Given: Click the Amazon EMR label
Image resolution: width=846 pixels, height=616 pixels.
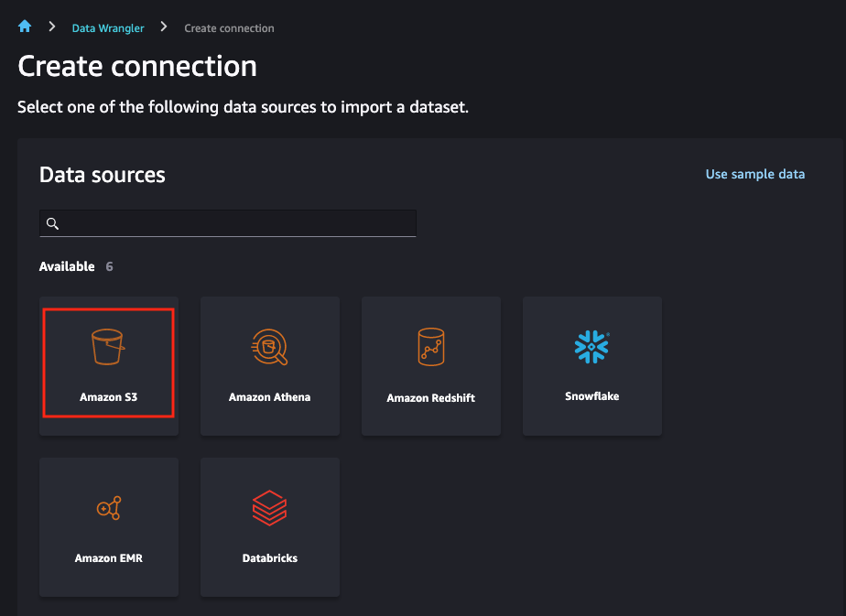Looking at the screenshot, I should click(108, 558).
